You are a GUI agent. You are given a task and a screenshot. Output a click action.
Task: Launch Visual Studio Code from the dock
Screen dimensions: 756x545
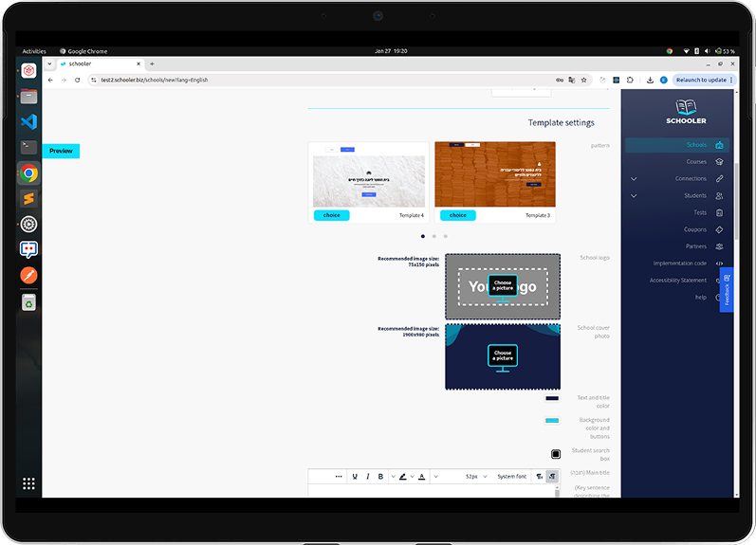coord(28,121)
